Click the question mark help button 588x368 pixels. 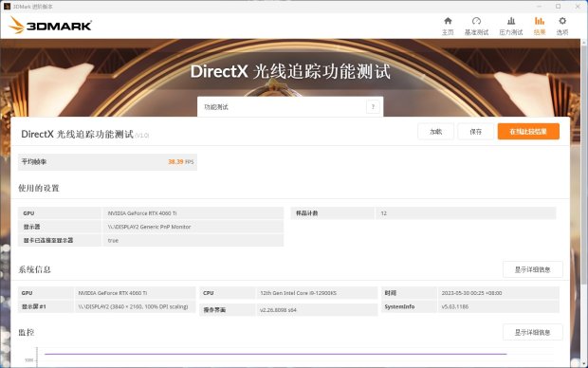click(x=373, y=107)
